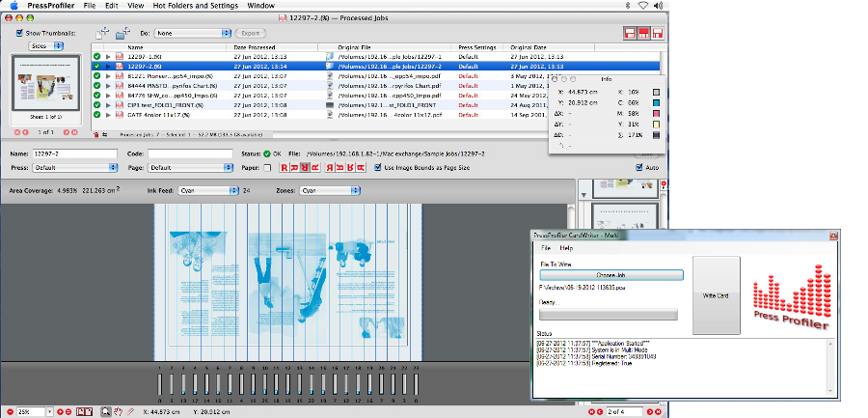The height and width of the screenshot is (418, 868).
Task: Open the View menu
Action: [136, 6]
